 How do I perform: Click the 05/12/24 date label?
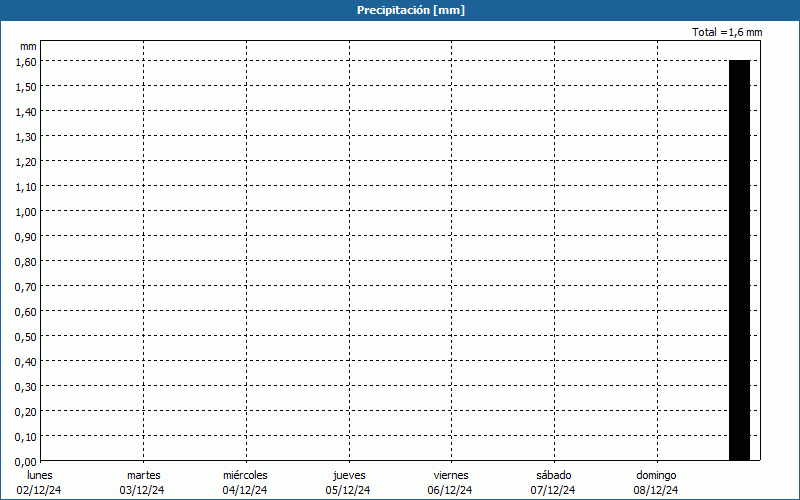[x=348, y=490]
